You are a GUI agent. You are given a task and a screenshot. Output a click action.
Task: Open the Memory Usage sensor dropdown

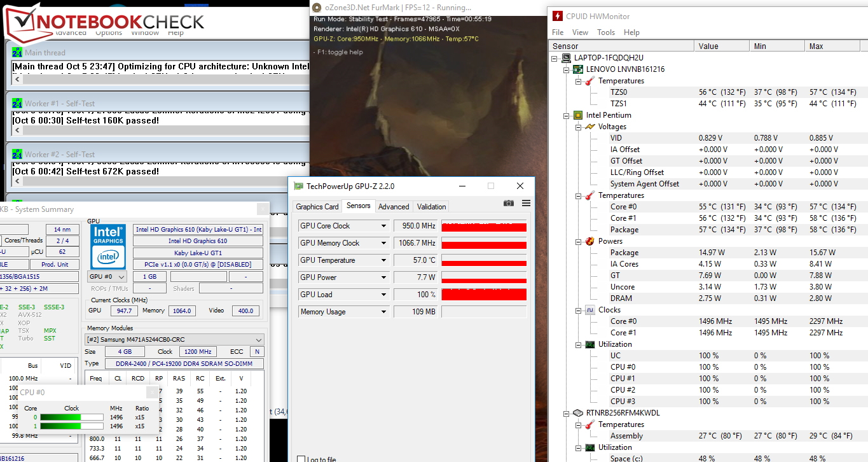tap(384, 312)
